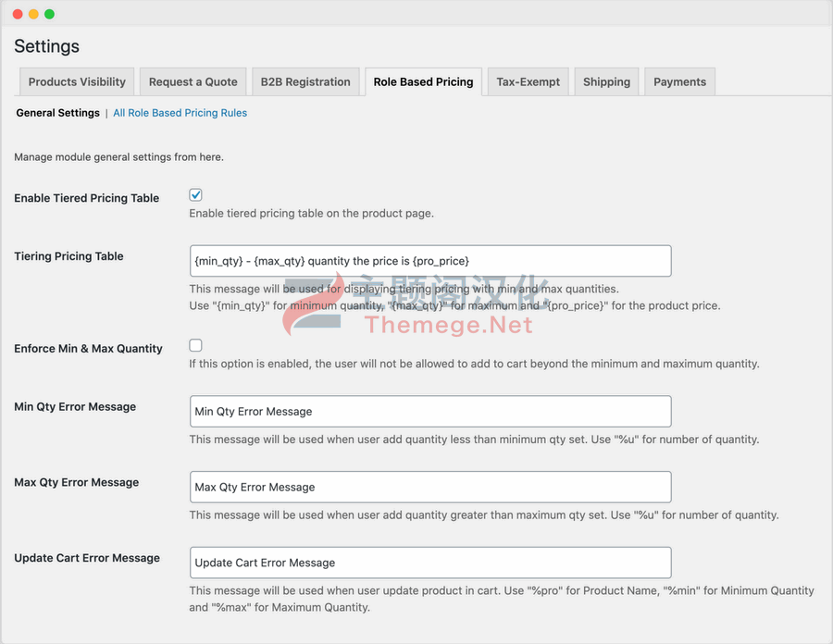Enable the Enforce Min & Max Quantity checkbox
Screen dimensions: 833x644
pyautogui.click(x=195, y=345)
